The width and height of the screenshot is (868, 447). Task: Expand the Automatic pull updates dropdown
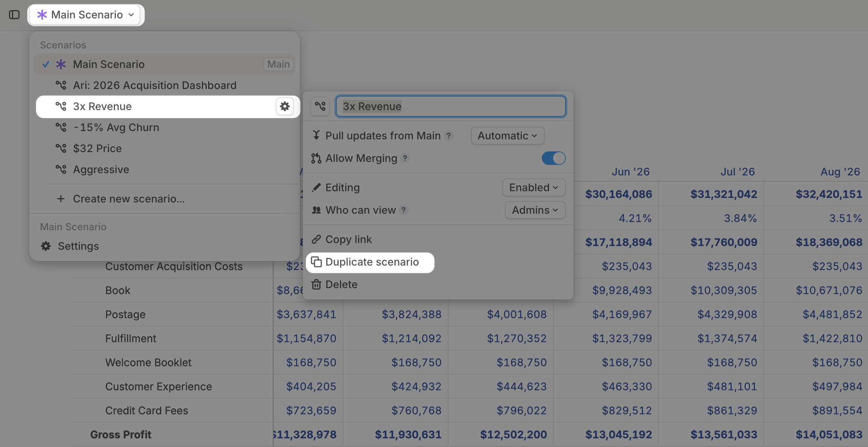(507, 136)
